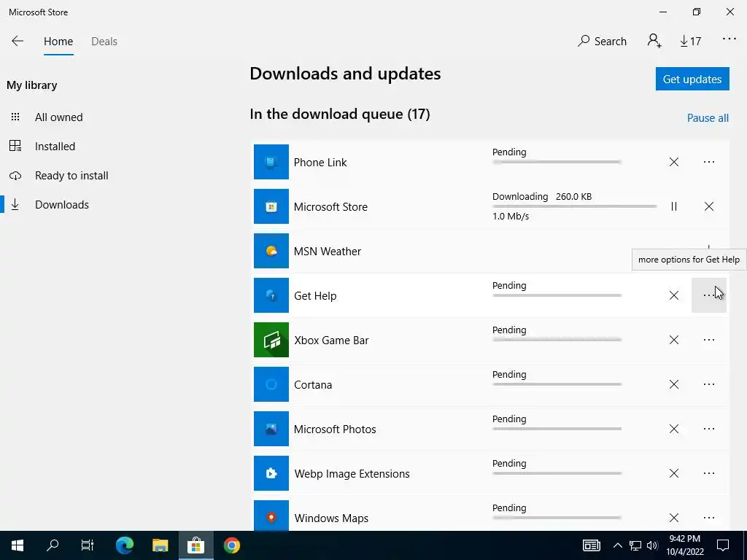This screenshot has height=560, width=747.
Task: Pause the Microsoft Store download
Action: tap(673, 206)
